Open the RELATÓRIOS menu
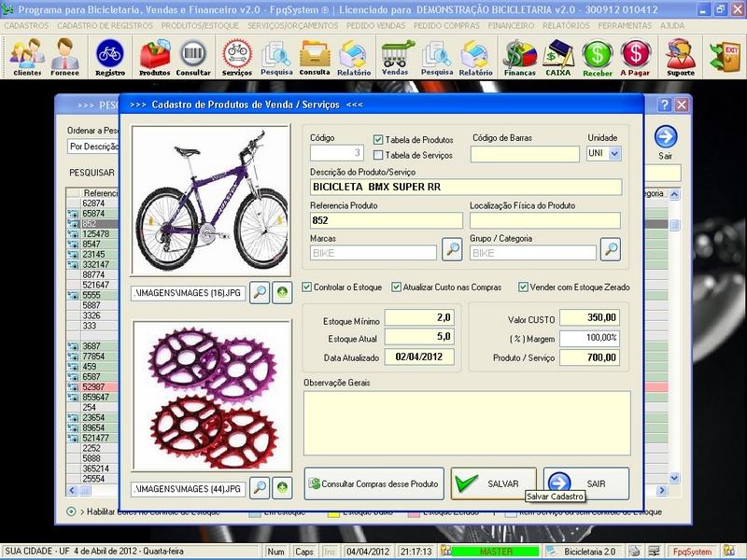747x560 pixels. coord(566,26)
